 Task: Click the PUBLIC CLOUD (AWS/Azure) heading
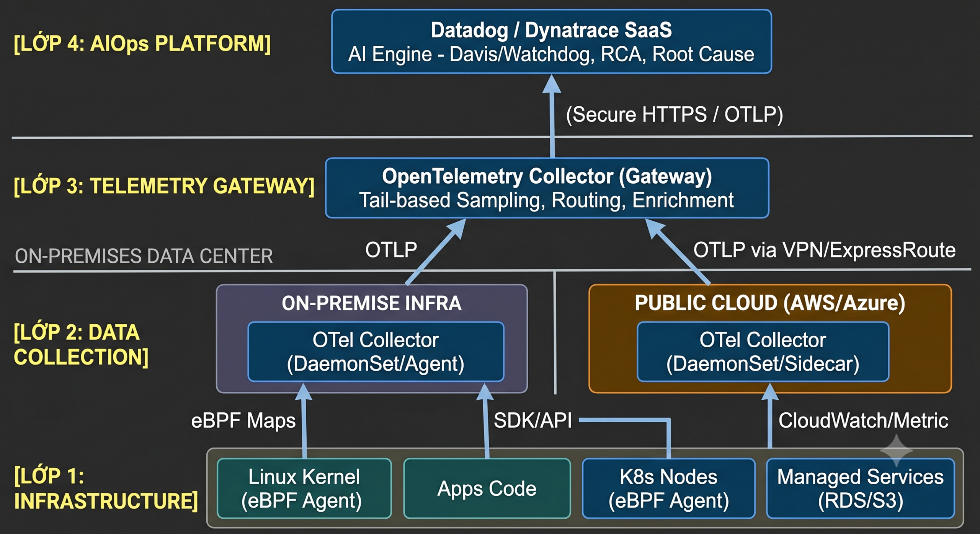click(770, 303)
